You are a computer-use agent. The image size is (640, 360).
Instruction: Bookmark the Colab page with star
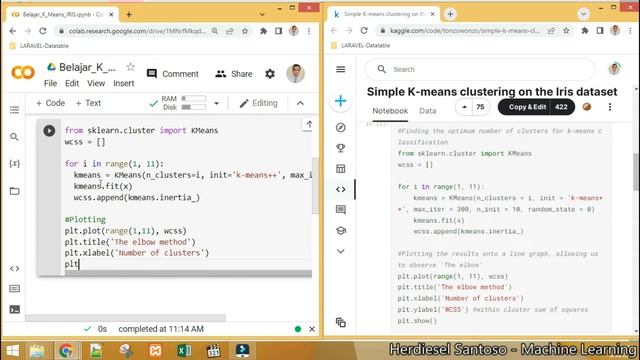point(245,31)
